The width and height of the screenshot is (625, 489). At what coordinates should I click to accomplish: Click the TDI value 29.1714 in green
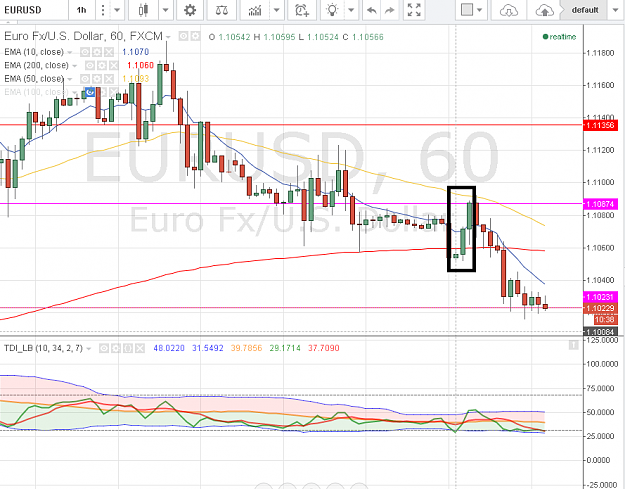pos(285,348)
